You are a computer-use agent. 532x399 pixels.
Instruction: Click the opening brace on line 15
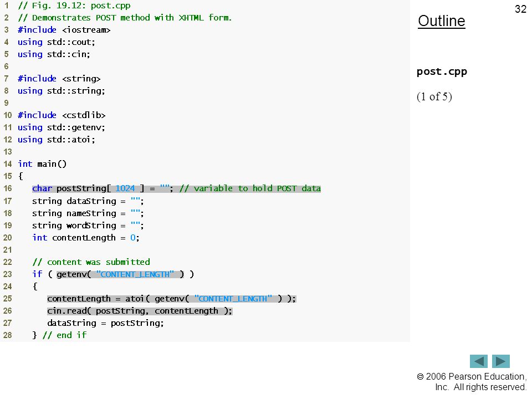pyautogui.click(x=21, y=176)
